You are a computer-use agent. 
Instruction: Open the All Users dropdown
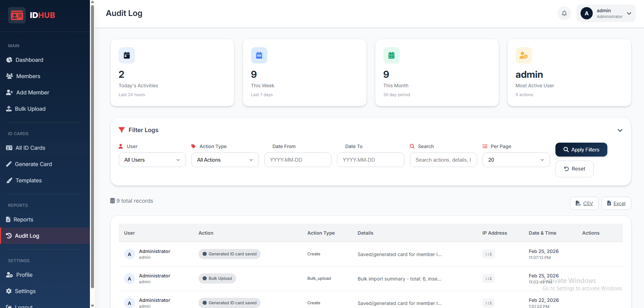click(152, 160)
